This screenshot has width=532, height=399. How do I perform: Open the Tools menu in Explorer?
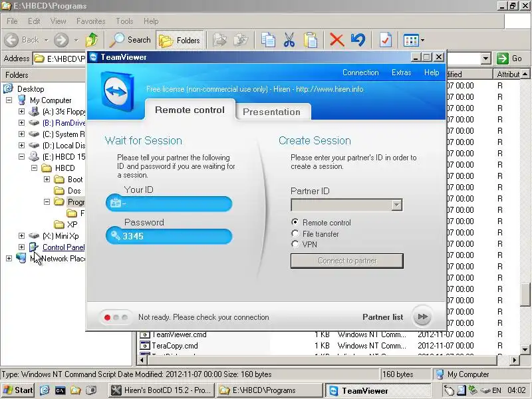124,21
